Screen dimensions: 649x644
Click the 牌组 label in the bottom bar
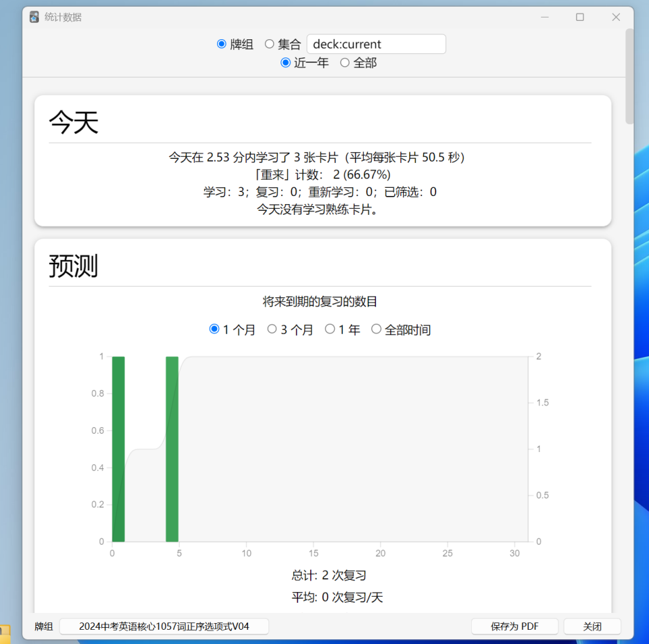click(44, 626)
